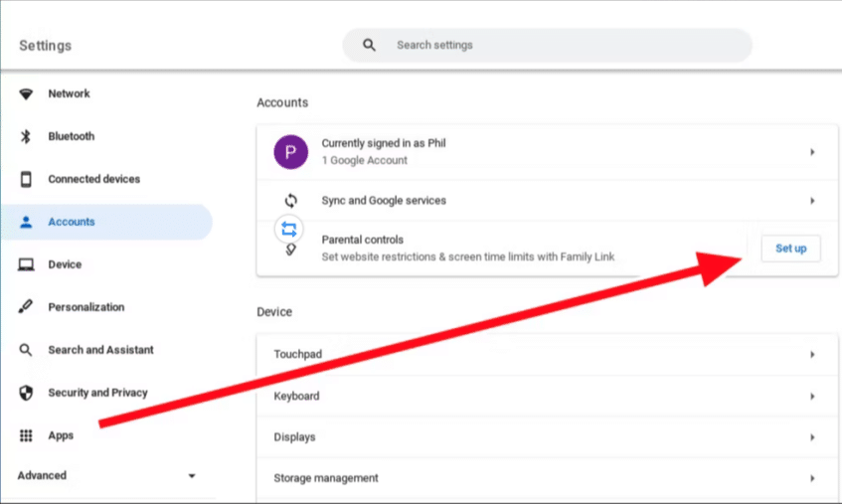Screen dimensions: 842x504
Task: Click the Sync and Google services icon
Action: [x=290, y=201]
